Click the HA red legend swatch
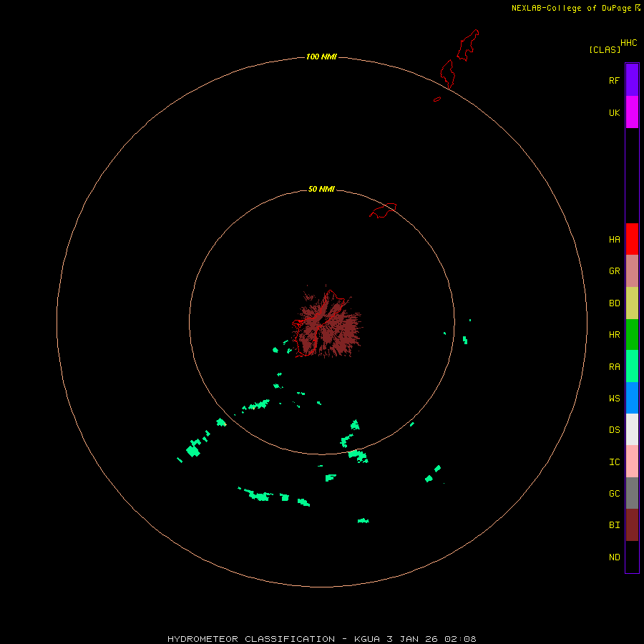Image resolution: width=644 pixels, height=644 pixels. pyautogui.click(x=632, y=239)
